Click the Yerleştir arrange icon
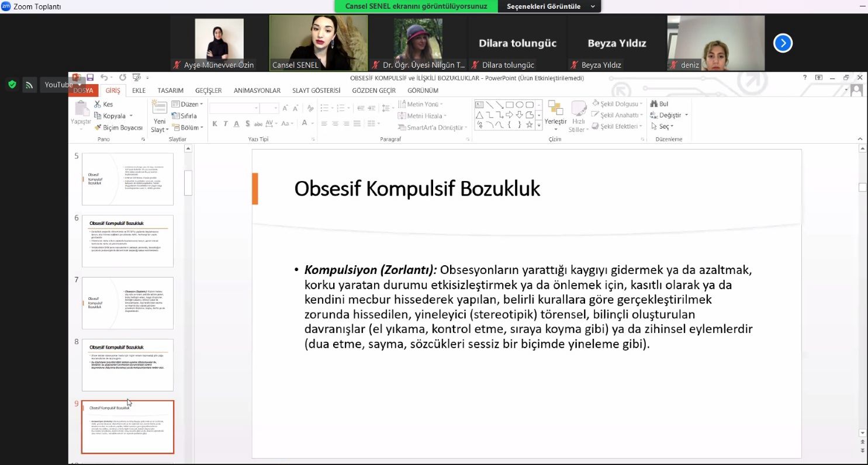 click(x=555, y=110)
